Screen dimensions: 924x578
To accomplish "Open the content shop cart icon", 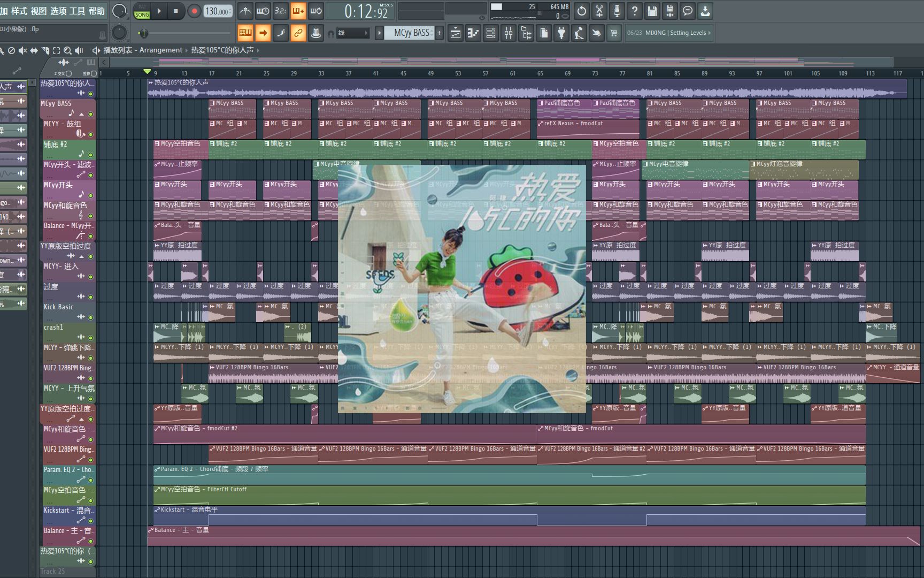I will [614, 33].
